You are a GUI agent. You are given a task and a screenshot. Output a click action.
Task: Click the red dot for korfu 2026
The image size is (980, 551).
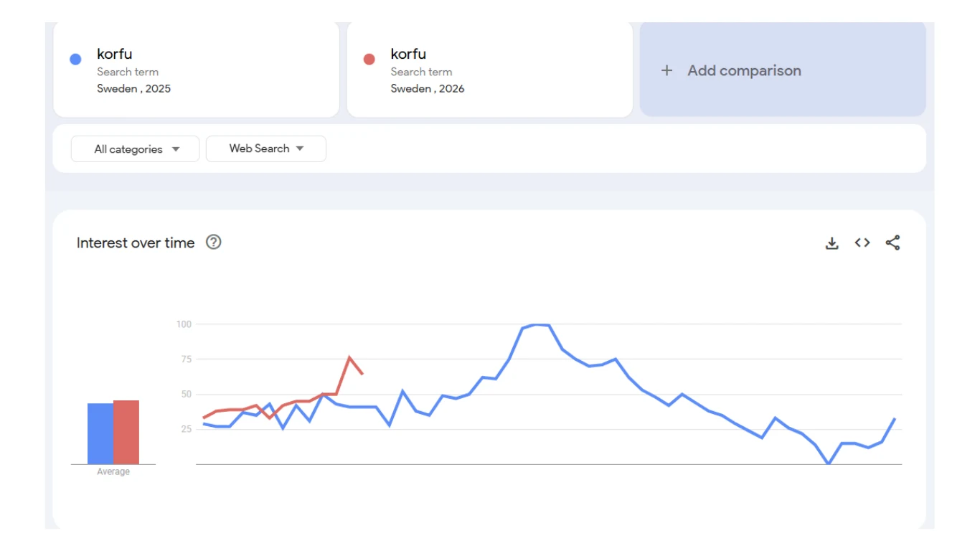(x=368, y=58)
